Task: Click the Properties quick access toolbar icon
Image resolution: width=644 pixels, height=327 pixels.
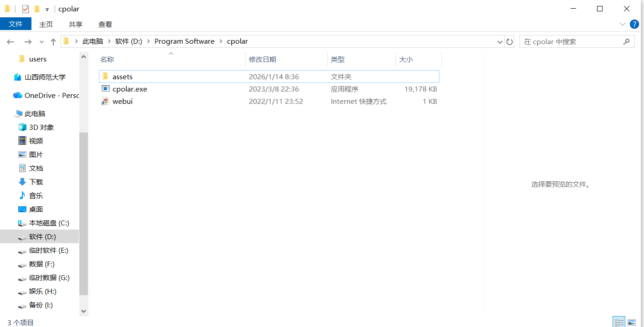Action: tap(26, 9)
